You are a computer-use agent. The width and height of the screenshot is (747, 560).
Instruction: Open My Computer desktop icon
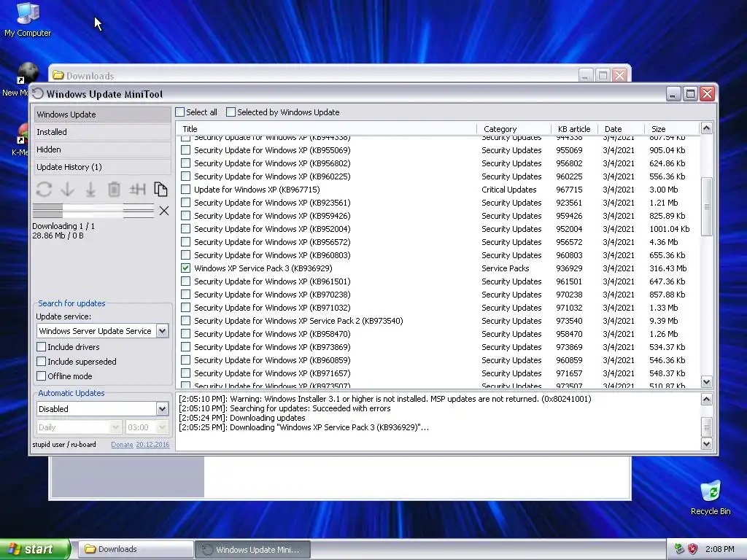(x=28, y=20)
